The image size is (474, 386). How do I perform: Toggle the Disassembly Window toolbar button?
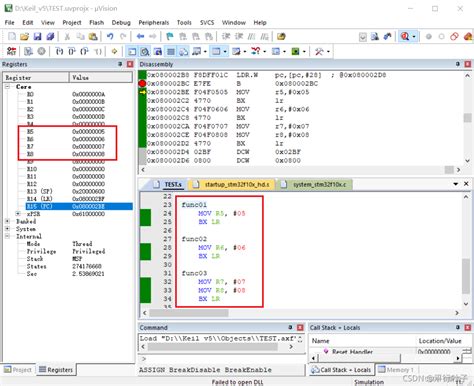(x=145, y=52)
